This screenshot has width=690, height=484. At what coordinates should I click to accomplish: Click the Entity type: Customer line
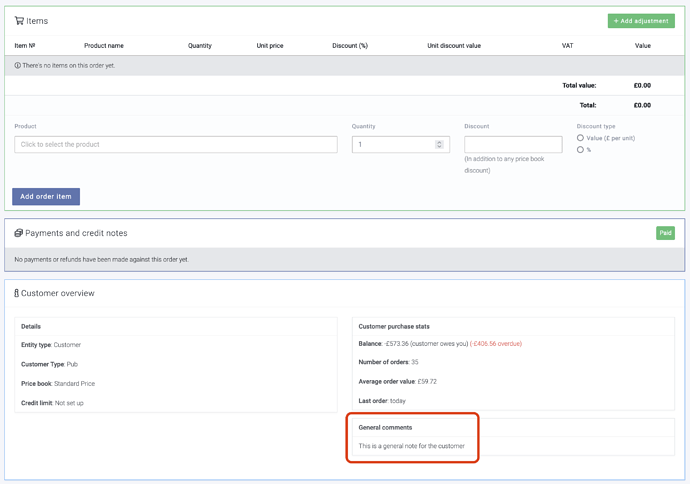pos(51,345)
